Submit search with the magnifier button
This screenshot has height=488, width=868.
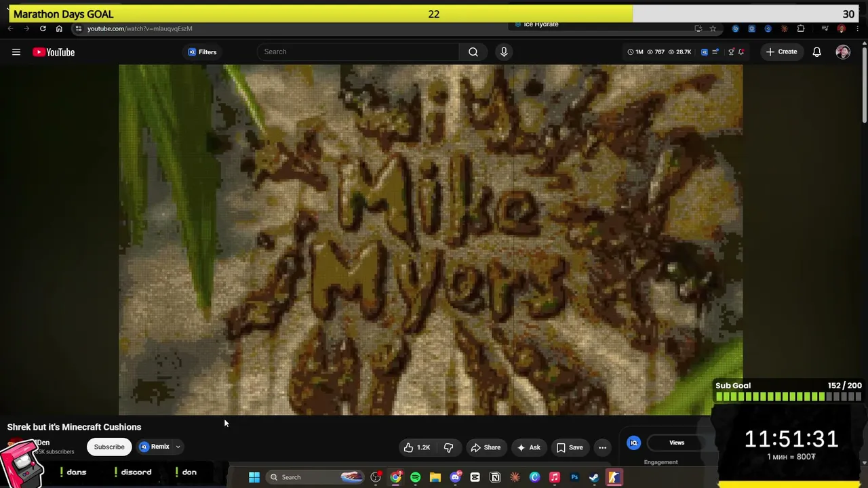click(x=473, y=52)
